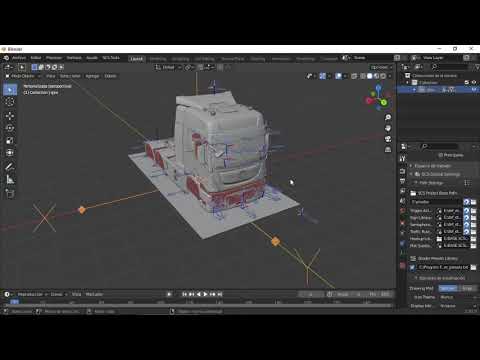Switch to wireframe shading mode
This screenshot has width=480, height=360.
[x=363, y=76]
